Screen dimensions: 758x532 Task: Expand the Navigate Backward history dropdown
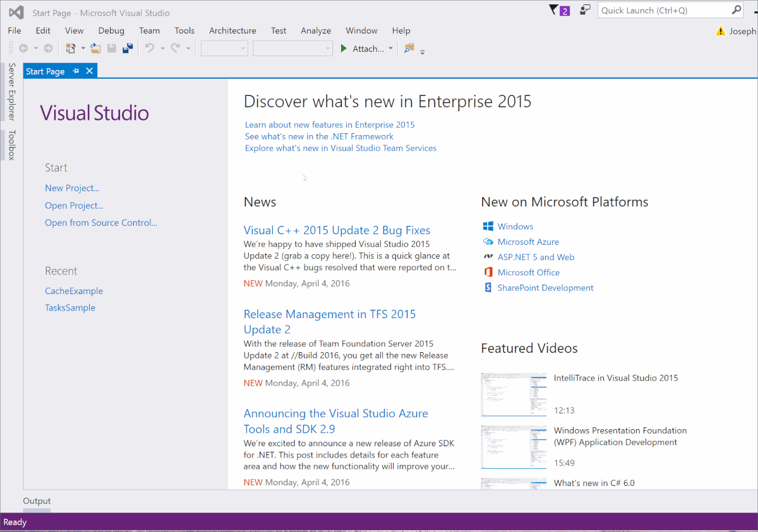click(x=35, y=49)
